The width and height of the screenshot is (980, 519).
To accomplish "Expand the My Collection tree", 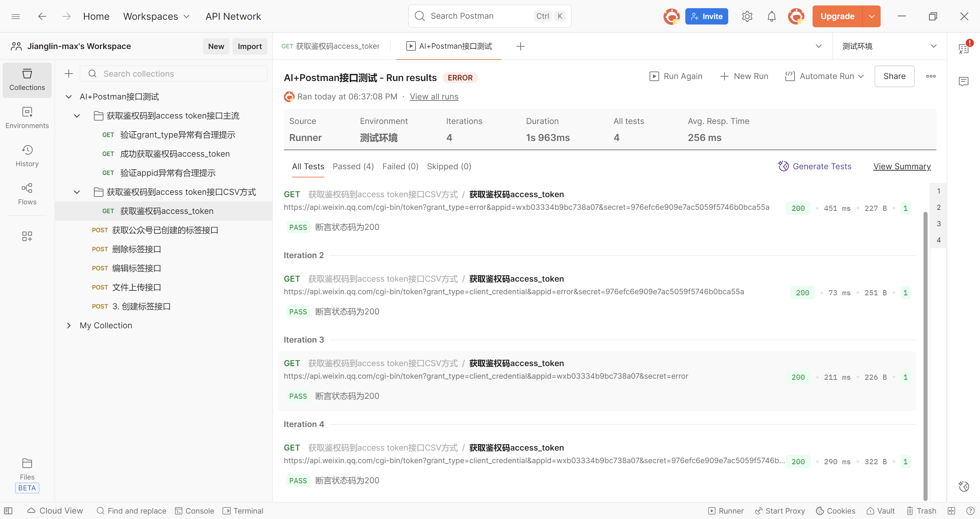I will [x=68, y=325].
